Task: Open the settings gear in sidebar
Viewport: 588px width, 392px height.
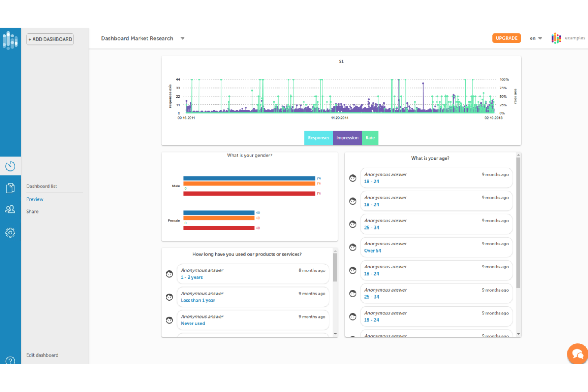Action: point(10,232)
